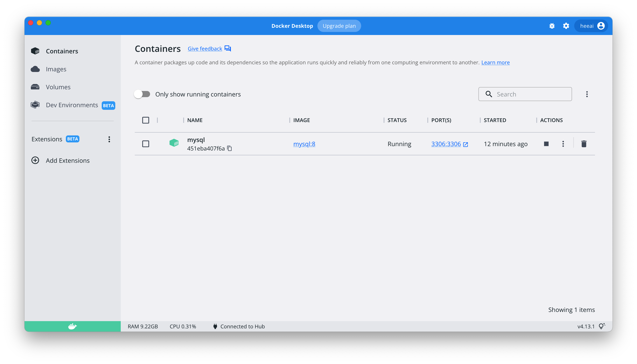Open the mysql:8 image link
This screenshot has height=364, width=637.
(304, 144)
